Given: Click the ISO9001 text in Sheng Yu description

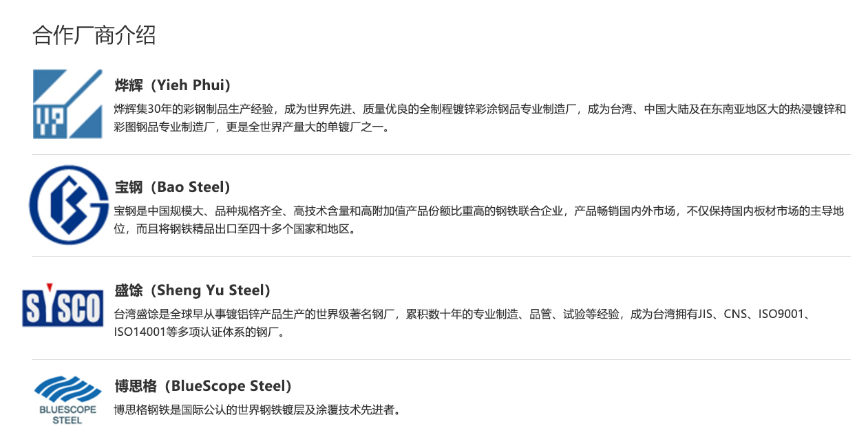Looking at the screenshot, I should [781, 315].
